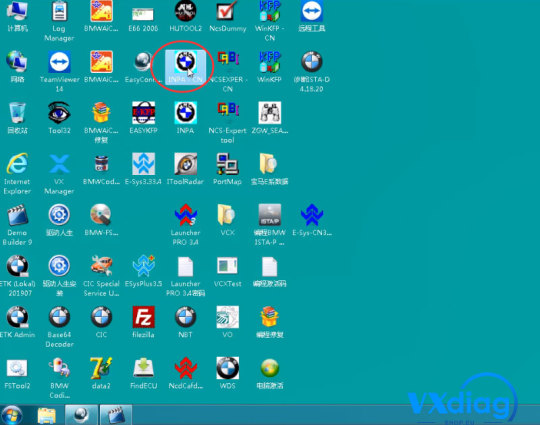Switch to Demo Builder in the taskbar
This screenshot has height=425, width=540.
(116, 415)
